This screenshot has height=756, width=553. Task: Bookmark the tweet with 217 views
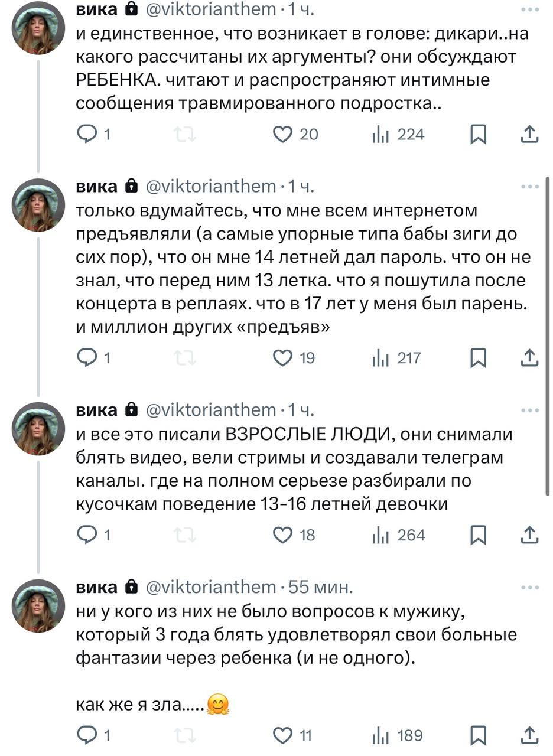(x=477, y=358)
